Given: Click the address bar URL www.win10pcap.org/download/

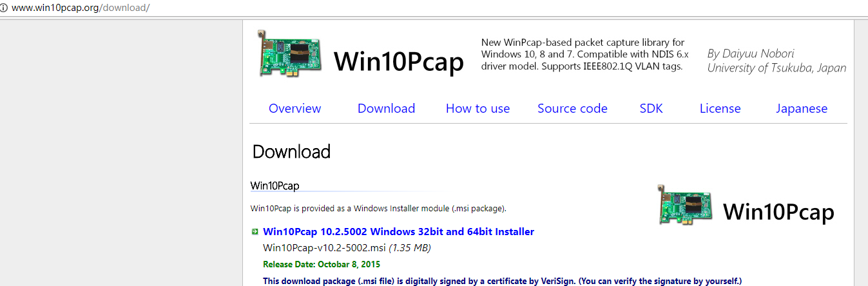Looking at the screenshot, I should click(81, 8).
